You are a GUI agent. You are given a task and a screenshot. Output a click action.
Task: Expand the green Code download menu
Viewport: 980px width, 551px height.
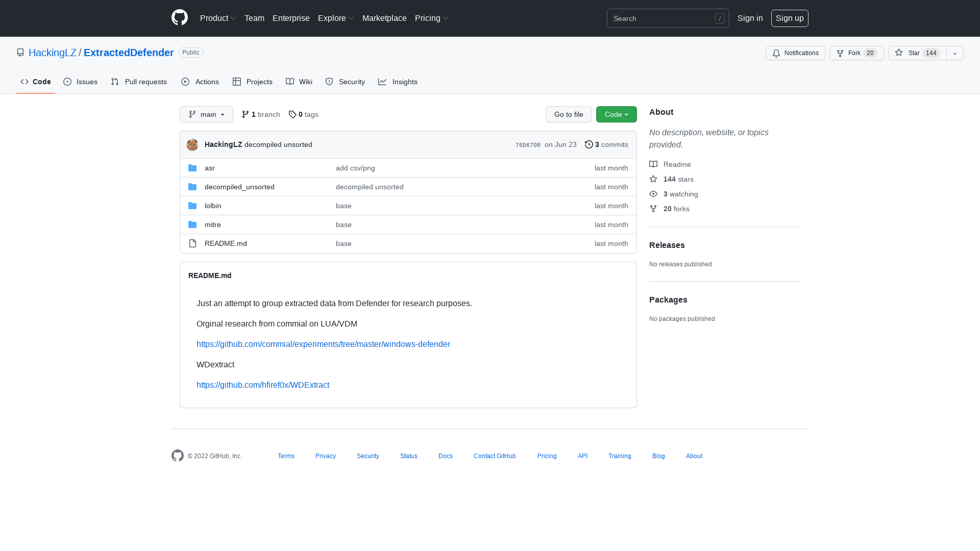point(616,114)
